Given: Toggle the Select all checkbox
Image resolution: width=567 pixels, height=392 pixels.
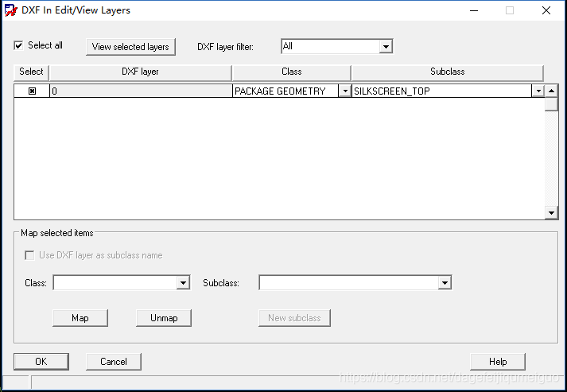Looking at the screenshot, I should (x=19, y=45).
